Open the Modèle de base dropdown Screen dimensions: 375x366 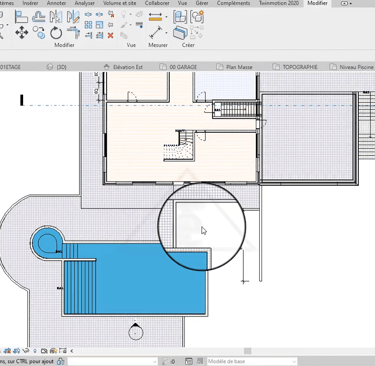tap(252, 361)
